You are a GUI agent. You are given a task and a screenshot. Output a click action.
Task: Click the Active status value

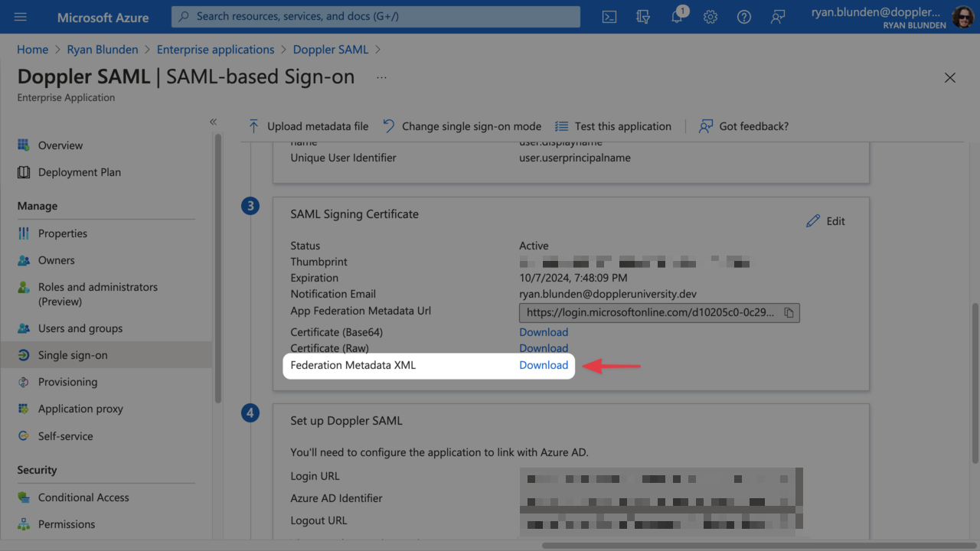point(534,246)
